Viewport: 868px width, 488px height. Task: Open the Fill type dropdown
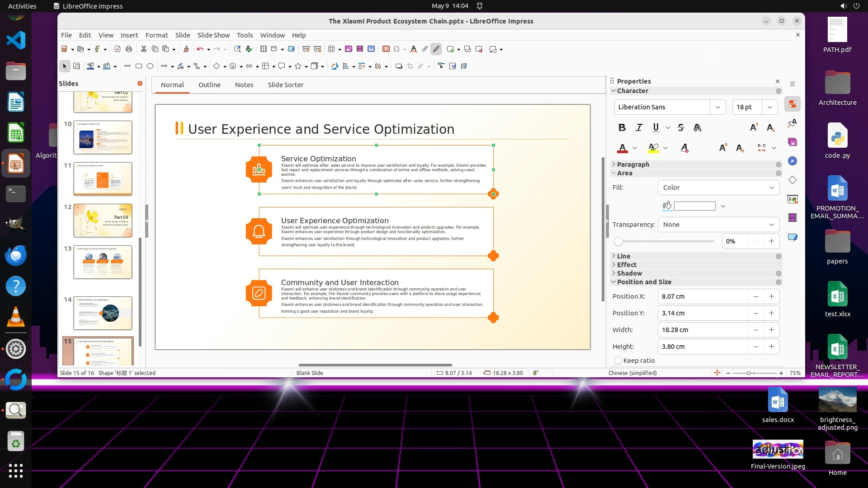click(x=718, y=188)
